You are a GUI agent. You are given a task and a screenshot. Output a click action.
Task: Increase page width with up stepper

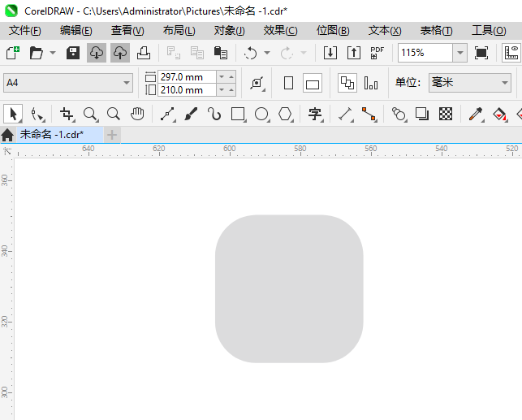pos(231,77)
